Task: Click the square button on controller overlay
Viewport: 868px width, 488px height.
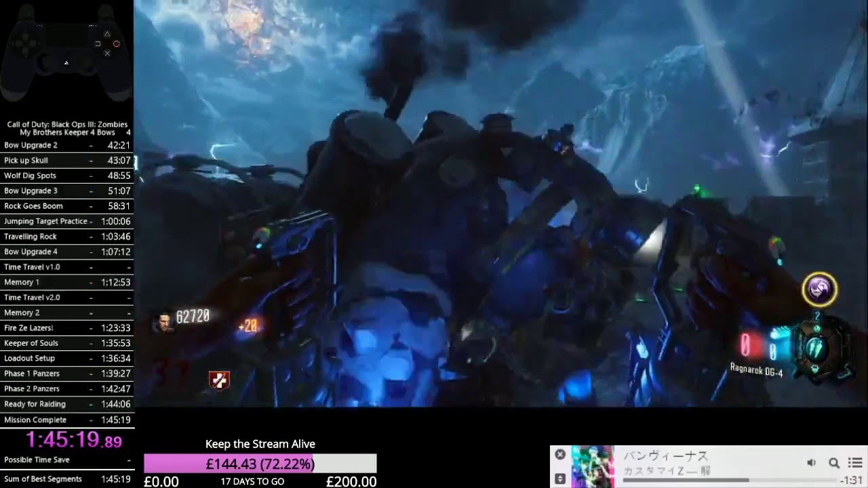Action: [x=98, y=43]
